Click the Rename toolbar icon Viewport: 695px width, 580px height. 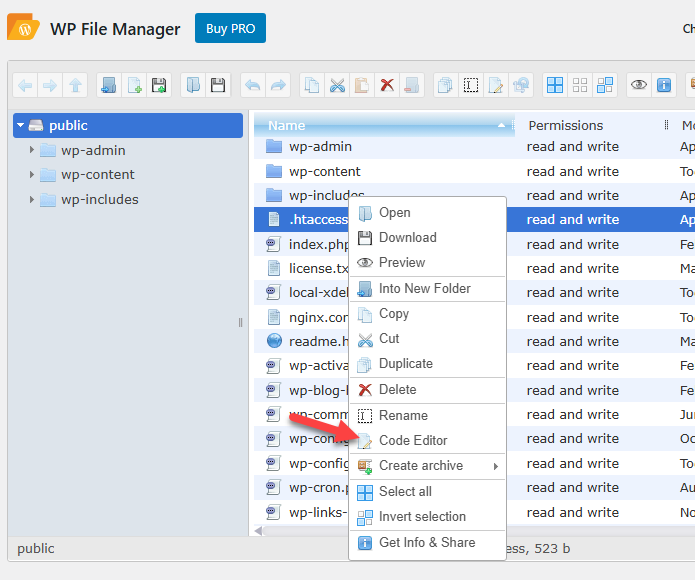point(471,85)
